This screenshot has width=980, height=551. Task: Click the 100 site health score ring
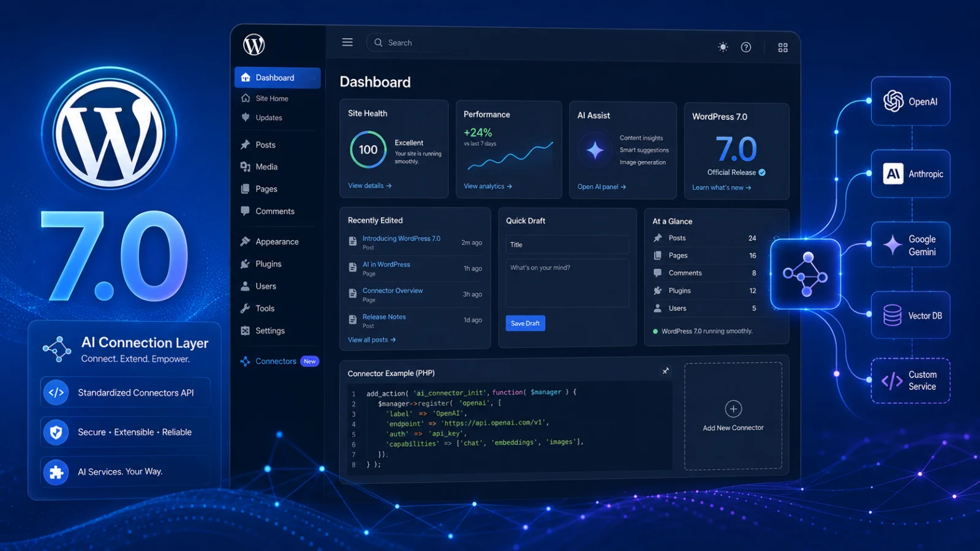coord(368,149)
